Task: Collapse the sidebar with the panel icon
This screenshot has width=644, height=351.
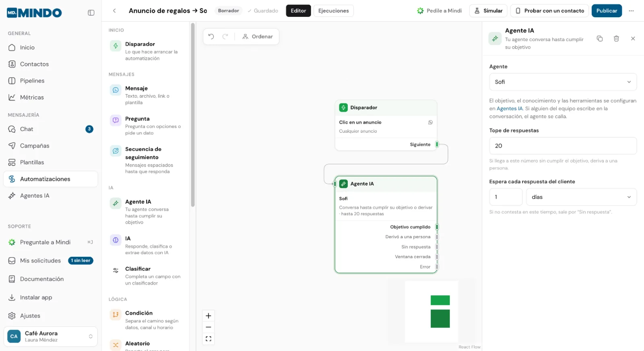Action: pos(91,13)
